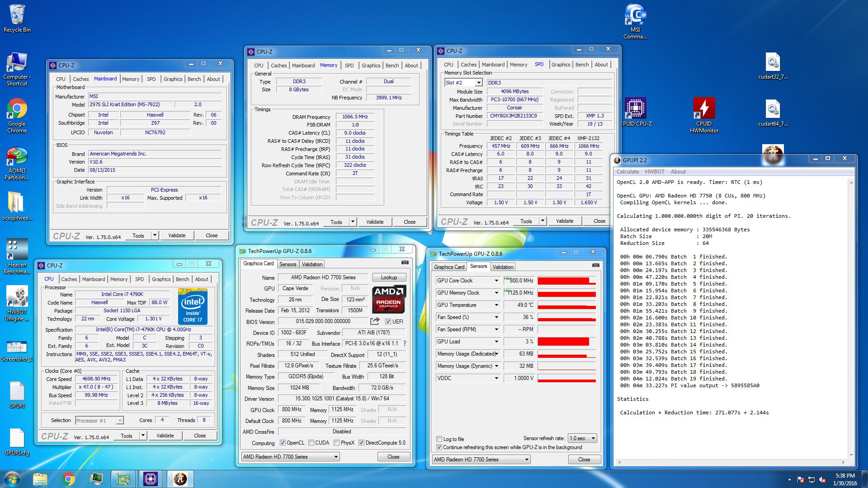
Task: Open the HWBOT Unigine desktop icon
Action: point(17,304)
